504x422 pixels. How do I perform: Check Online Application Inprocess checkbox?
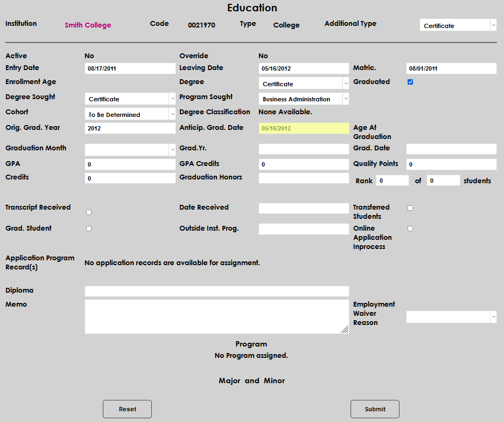pyautogui.click(x=410, y=229)
